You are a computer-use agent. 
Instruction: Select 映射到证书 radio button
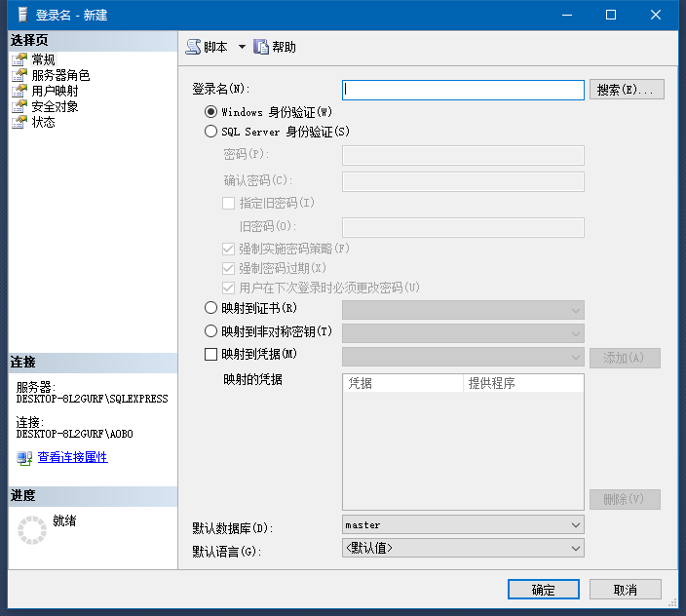point(210,308)
